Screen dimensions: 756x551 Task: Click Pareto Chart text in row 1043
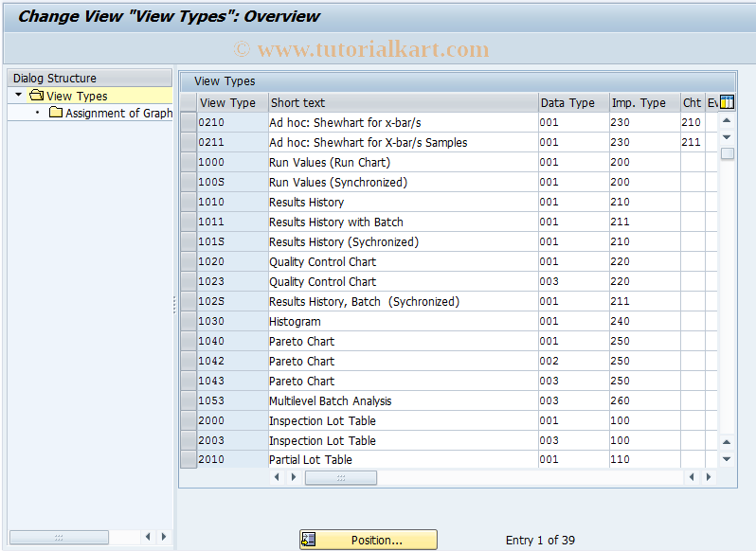[301, 381]
